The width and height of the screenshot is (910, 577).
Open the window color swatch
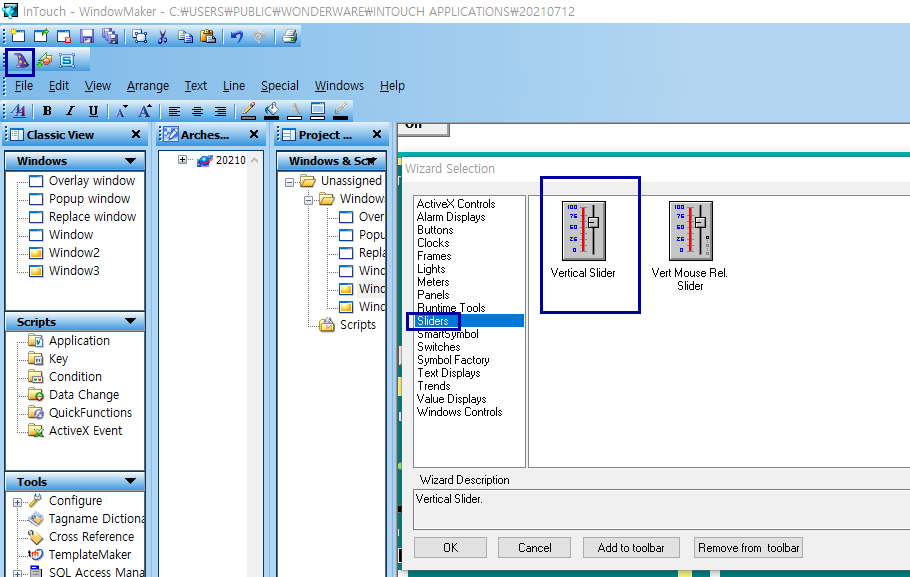tap(318, 111)
